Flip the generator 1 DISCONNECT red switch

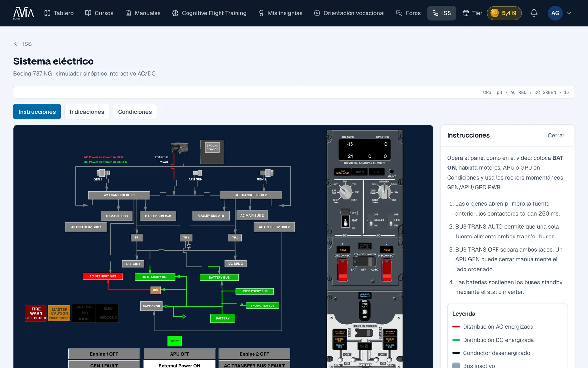coord(343,270)
